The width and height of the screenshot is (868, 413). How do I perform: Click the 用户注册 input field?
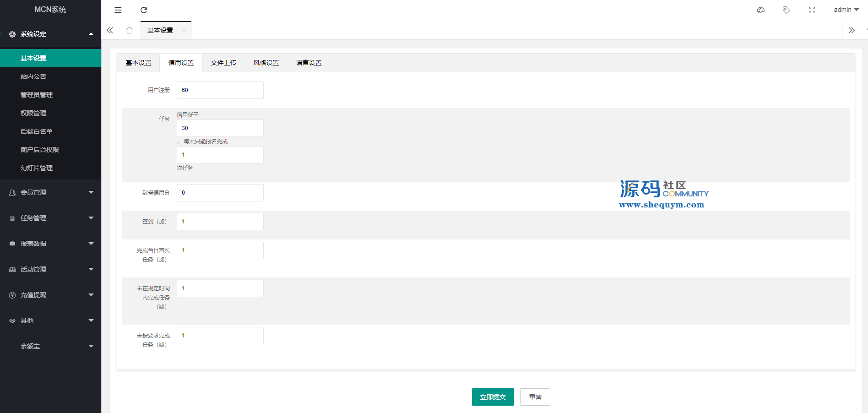click(x=220, y=90)
